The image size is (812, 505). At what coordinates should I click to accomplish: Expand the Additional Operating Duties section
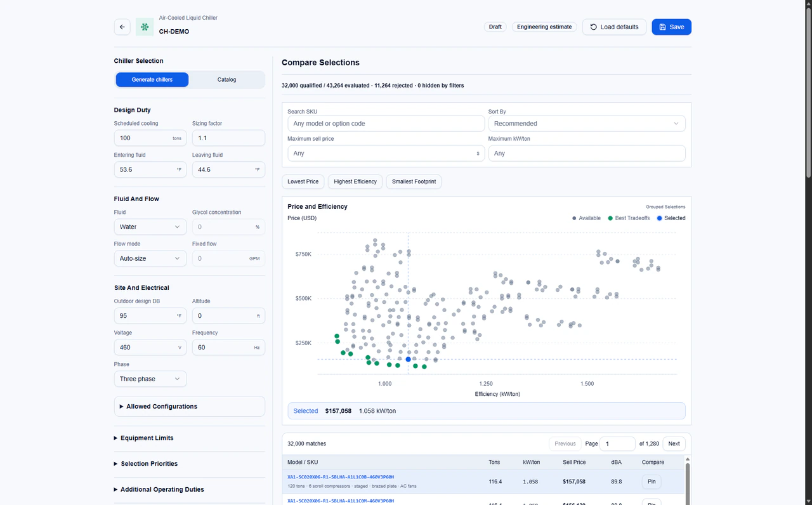190,490
